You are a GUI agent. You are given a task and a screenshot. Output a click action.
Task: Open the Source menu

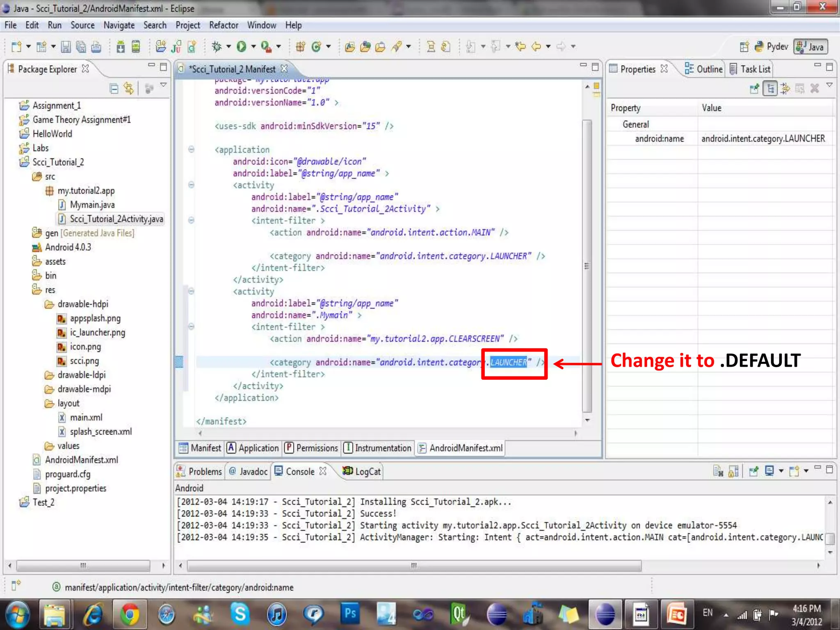tap(82, 25)
